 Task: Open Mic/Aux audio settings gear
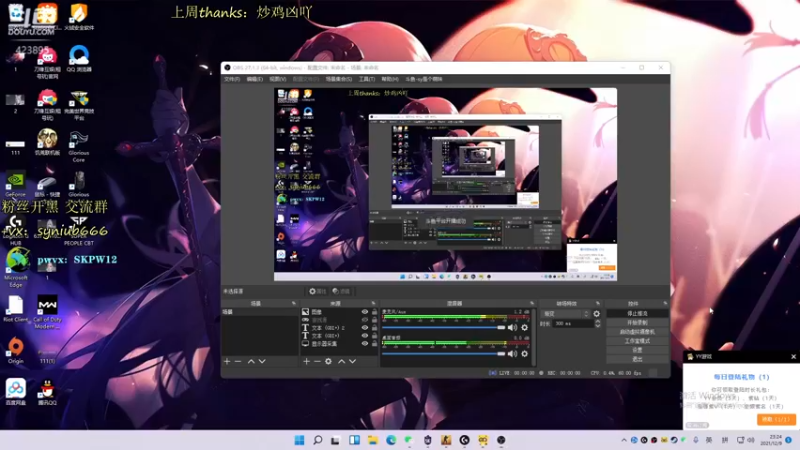coord(524,328)
